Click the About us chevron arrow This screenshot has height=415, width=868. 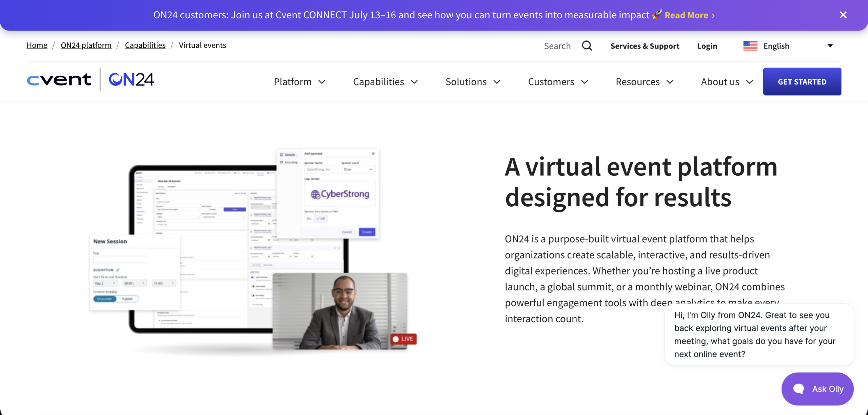[750, 82]
